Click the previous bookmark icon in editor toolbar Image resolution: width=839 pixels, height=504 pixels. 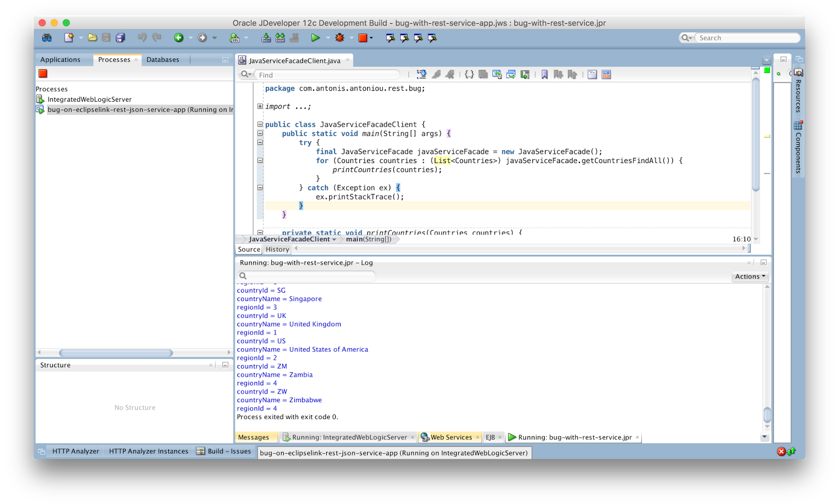pyautogui.click(x=572, y=74)
